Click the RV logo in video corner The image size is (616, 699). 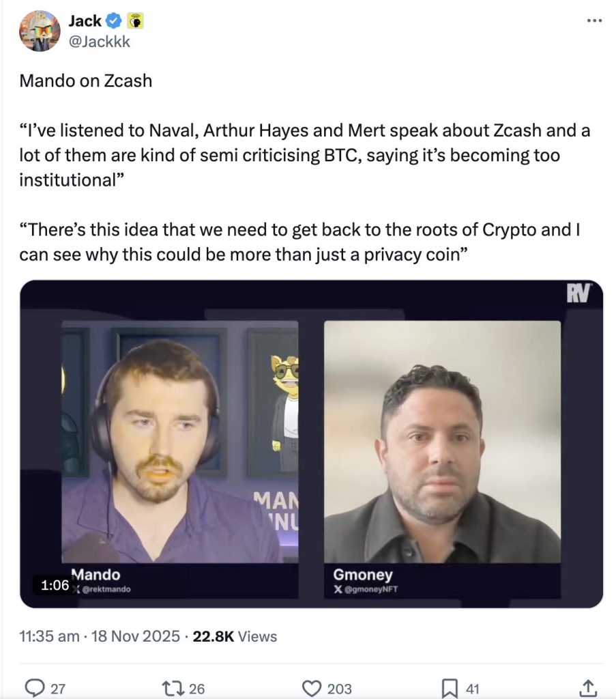click(578, 294)
